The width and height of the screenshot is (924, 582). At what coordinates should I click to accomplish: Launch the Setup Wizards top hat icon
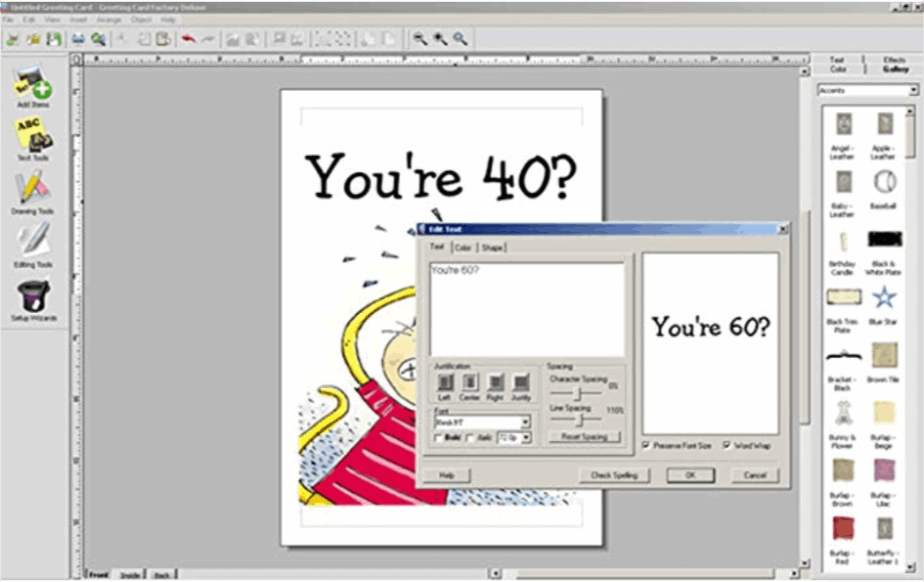[34, 295]
